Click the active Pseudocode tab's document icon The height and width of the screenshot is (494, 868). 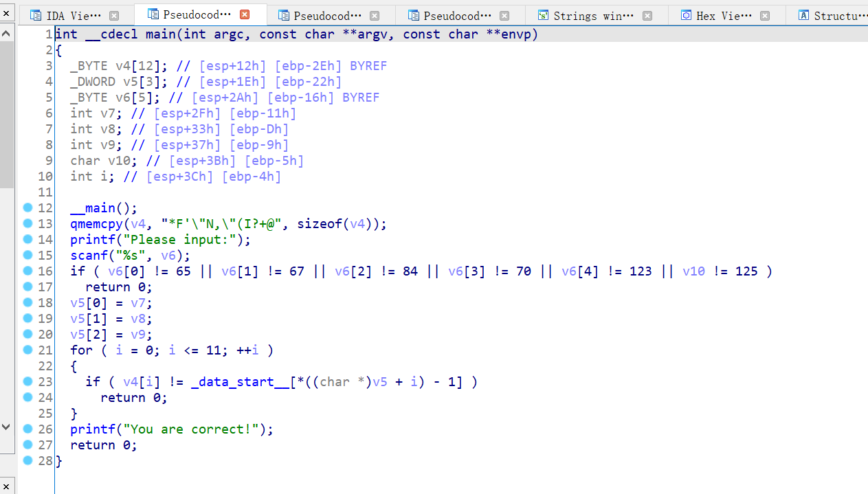(x=153, y=14)
